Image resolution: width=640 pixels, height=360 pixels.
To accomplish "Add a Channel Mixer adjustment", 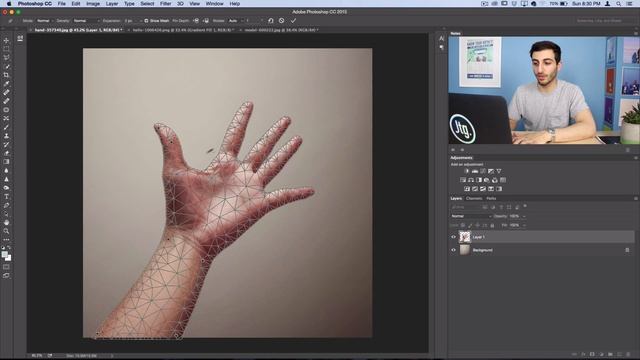I will 495,180.
